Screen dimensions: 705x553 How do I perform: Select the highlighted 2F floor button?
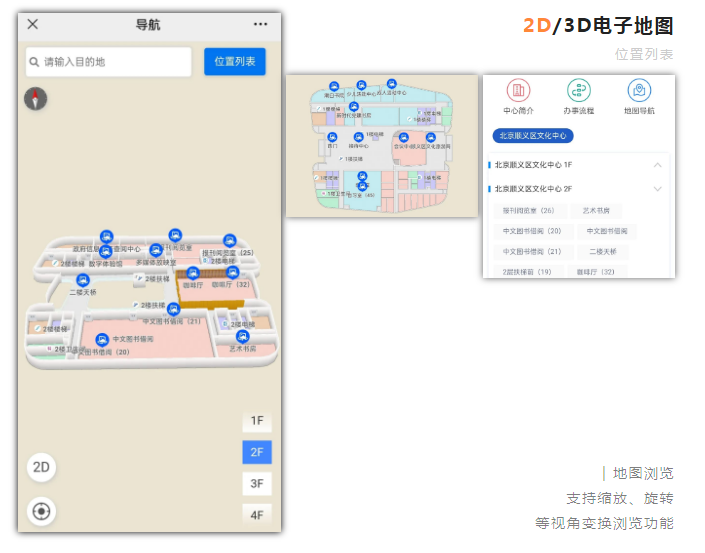(257, 452)
